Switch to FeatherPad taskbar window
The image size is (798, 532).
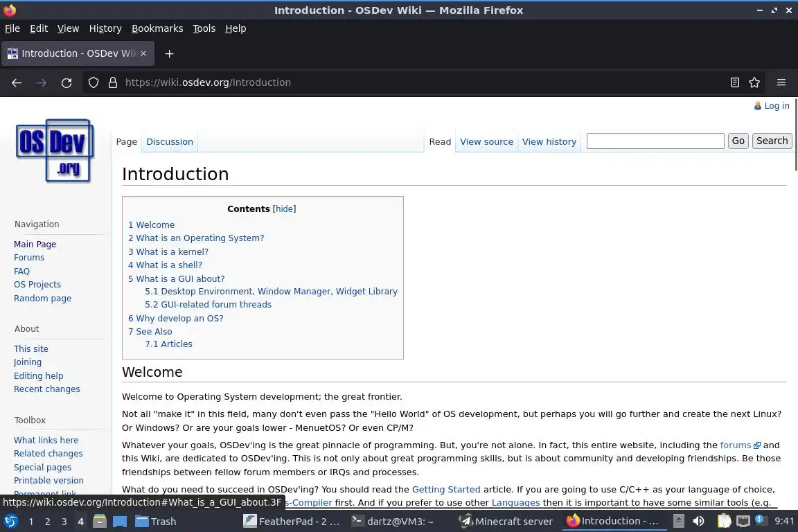292,522
